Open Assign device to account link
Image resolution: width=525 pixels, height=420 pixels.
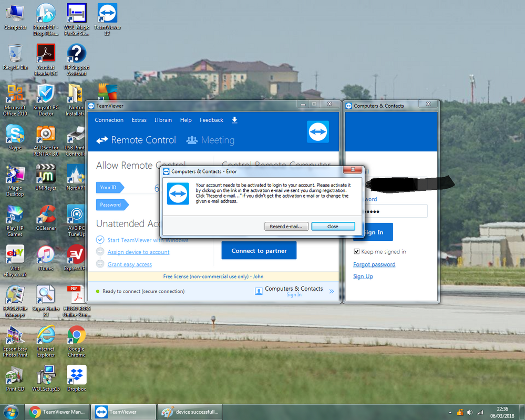pos(138,252)
